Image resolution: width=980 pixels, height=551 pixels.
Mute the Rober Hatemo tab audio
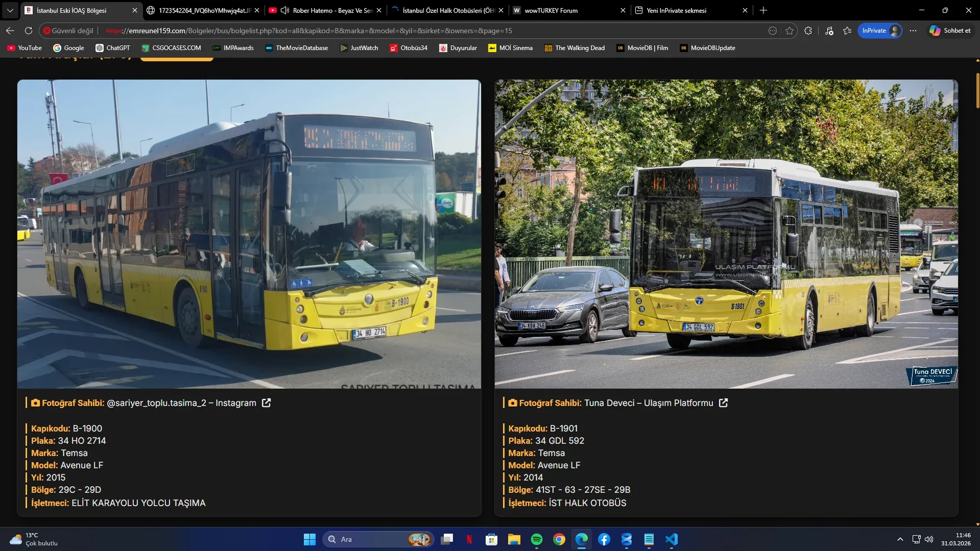[285, 10]
